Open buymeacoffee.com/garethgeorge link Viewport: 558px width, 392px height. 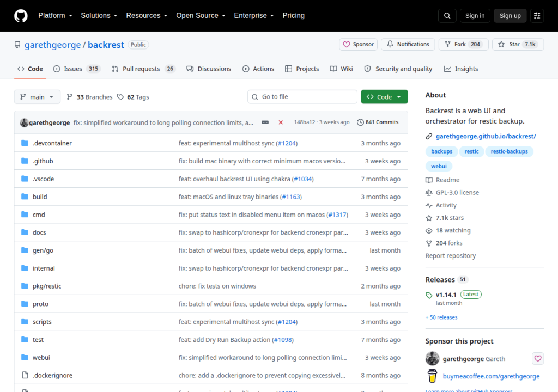491,376
